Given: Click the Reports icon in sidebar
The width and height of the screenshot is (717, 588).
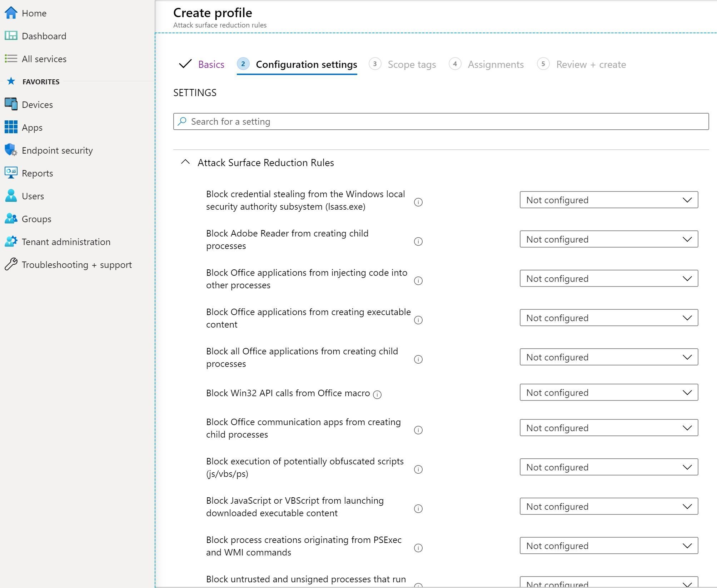Looking at the screenshot, I should [13, 173].
